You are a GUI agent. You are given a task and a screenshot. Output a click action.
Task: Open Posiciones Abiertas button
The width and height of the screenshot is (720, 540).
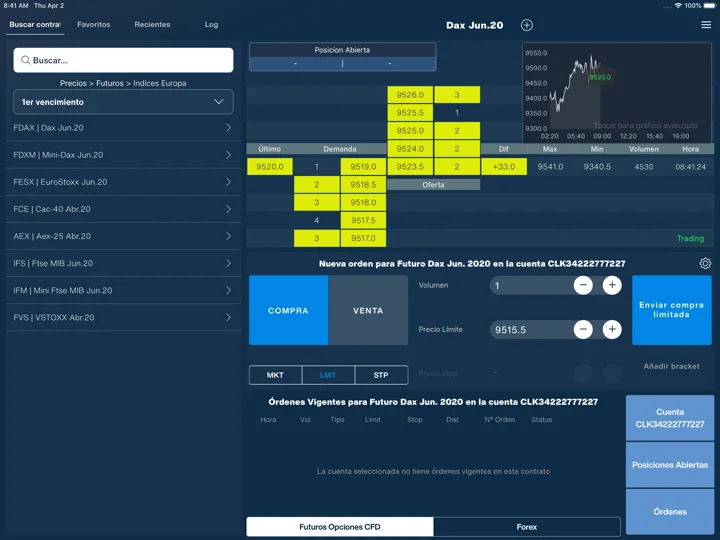coord(670,465)
